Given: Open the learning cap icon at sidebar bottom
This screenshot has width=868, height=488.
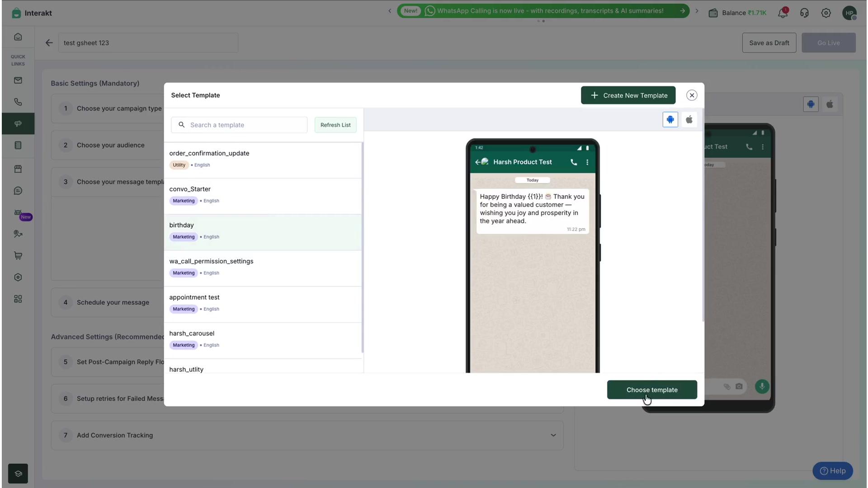Looking at the screenshot, I should pyautogui.click(x=18, y=474).
